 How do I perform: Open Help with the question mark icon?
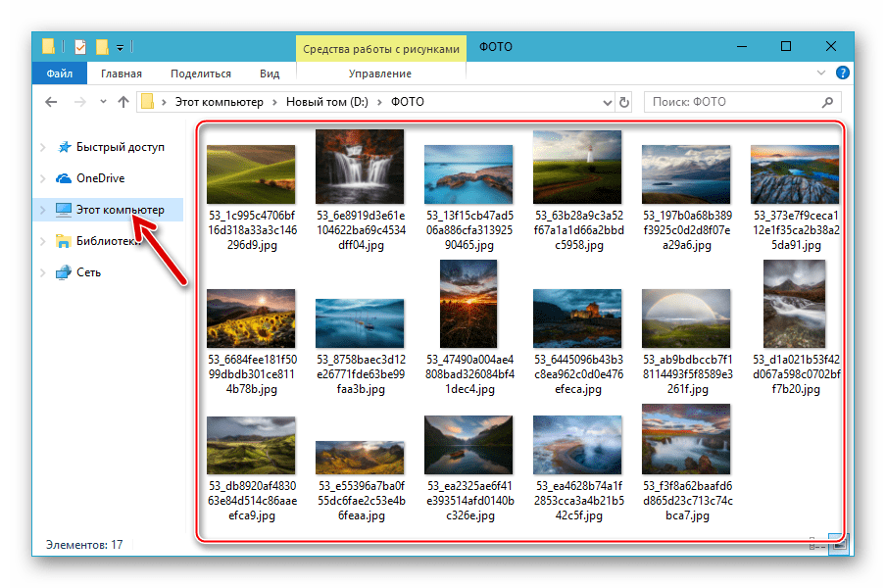point(842,73)
